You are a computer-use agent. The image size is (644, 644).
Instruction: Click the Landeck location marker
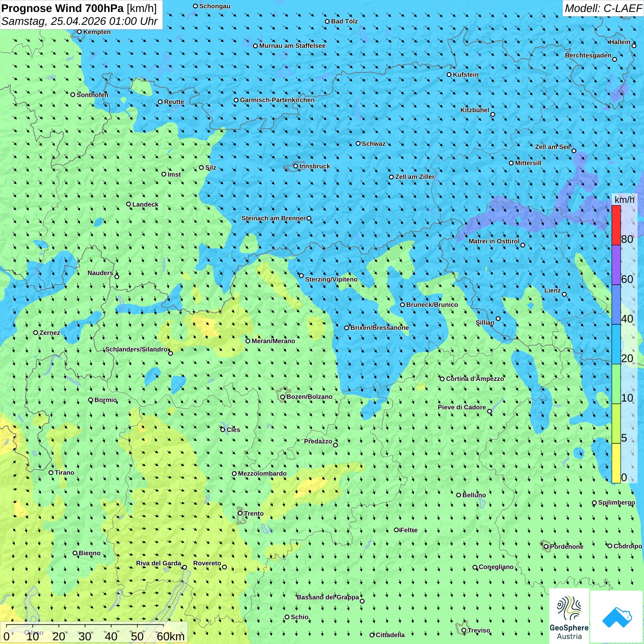(x=128, y=204)
